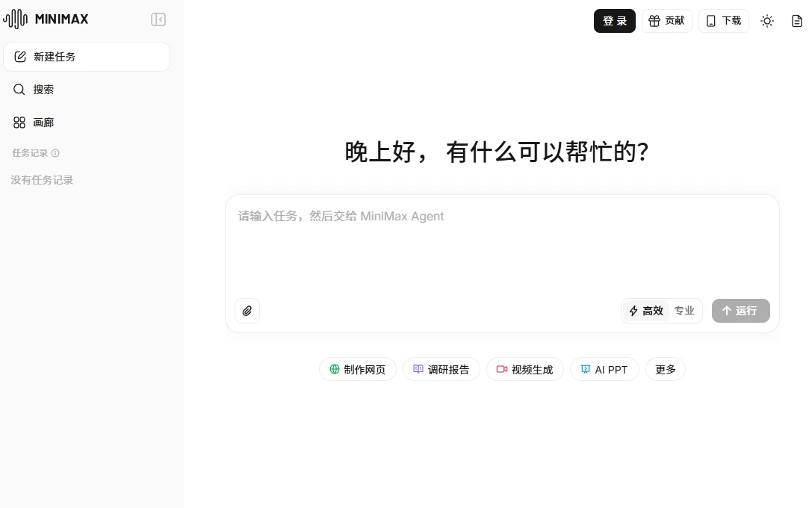This screenshot has width=812, height=508.
Task: Click the info icon beside 任务记录
Action: pos(55,153)
